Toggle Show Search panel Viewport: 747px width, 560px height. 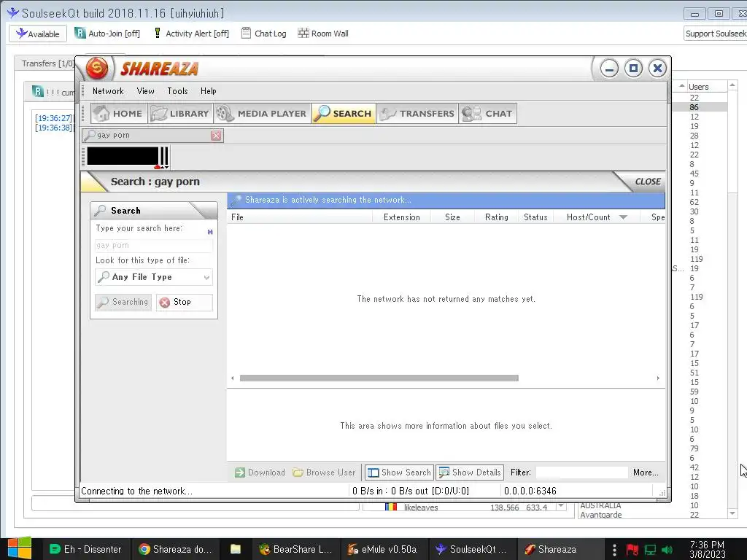[399, 472]
